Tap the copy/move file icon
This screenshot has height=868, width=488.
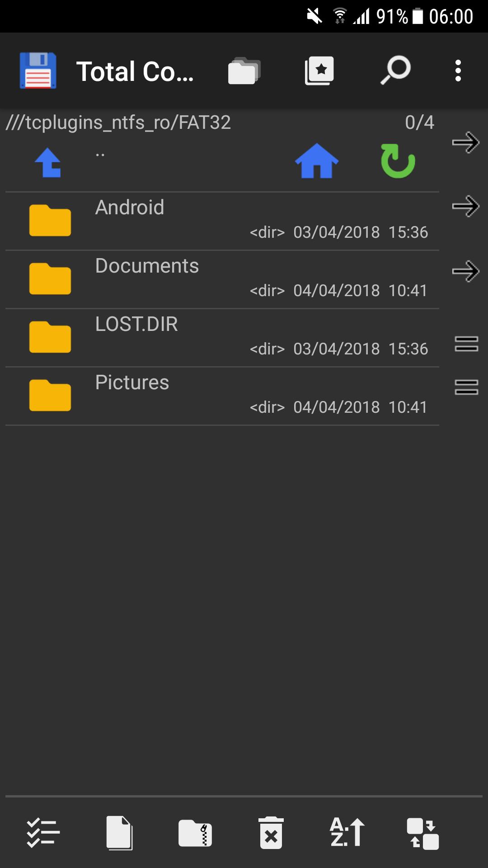pyautogui.click(x=119, y=833)
